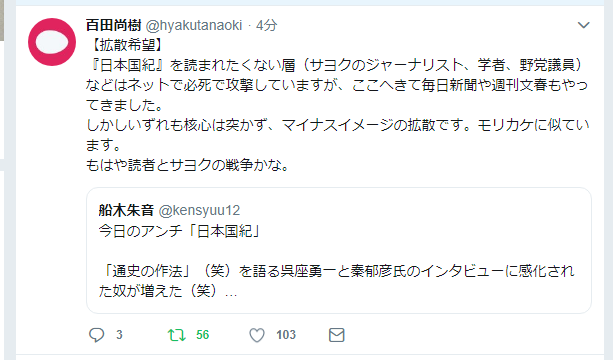Click the like count 103

(x=286, y=335)
